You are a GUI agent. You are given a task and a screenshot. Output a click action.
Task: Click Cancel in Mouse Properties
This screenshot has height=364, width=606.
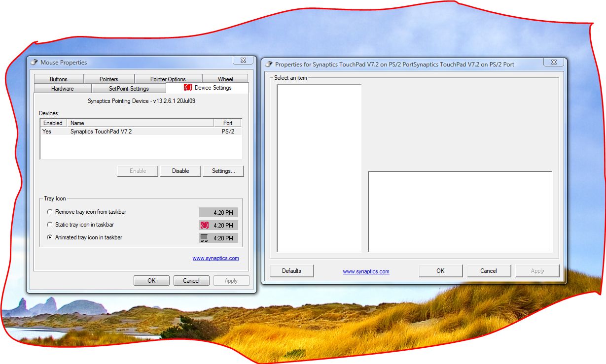(191, 280)
